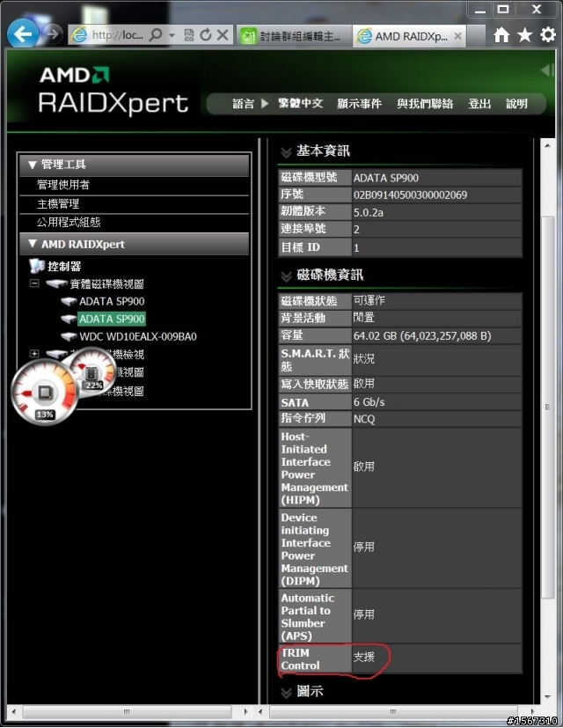
Task: Refresh the page in address bar
Action: (x=206, y=35)
